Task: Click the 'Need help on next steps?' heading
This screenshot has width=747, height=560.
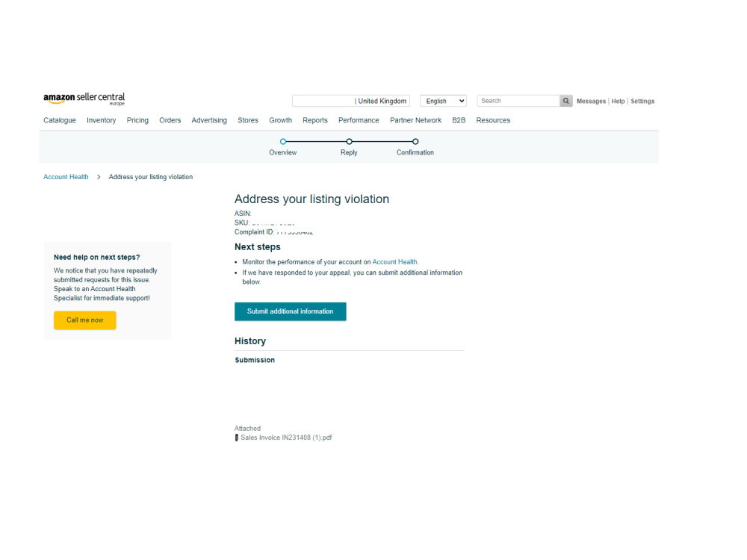Action: [x=96, y=258]
